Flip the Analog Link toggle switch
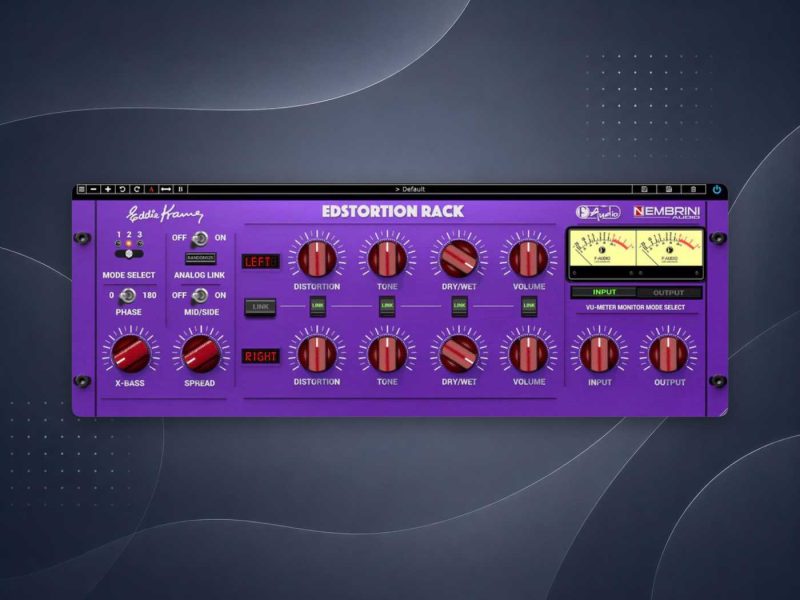 (x=199, y=238)
